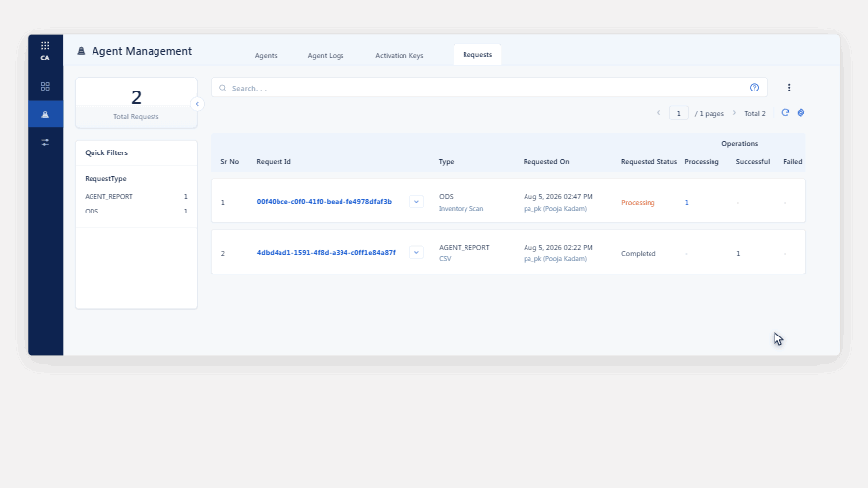
Task: Click the icon right of refresh
Action: [801, 113]
